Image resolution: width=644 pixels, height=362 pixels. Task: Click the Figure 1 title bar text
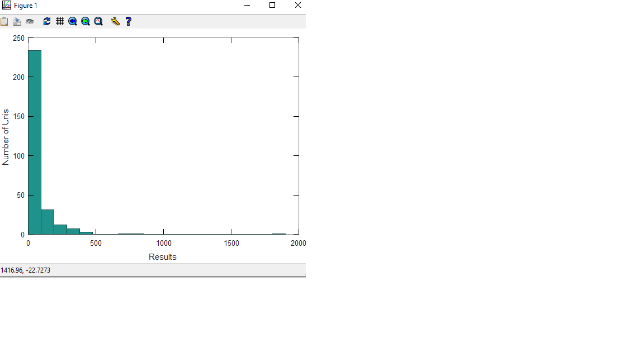26,6
